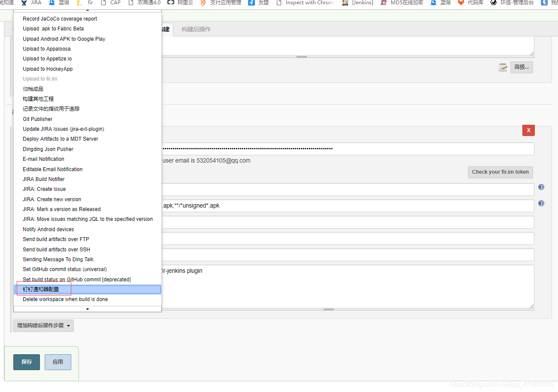
Task: Click the notepad icon beside 高级 button
Action: point(503,67)
